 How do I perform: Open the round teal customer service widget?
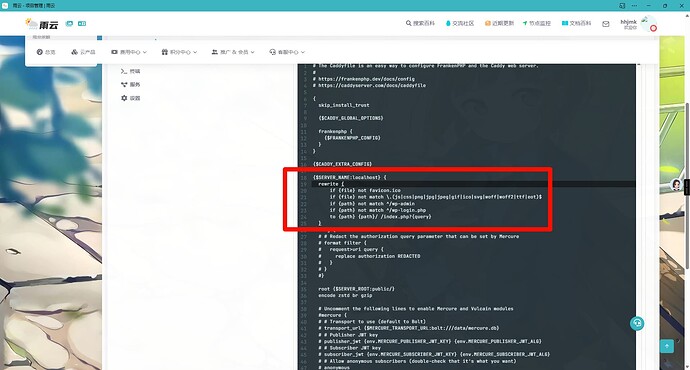pyautogui.click(x=637, y=323)
